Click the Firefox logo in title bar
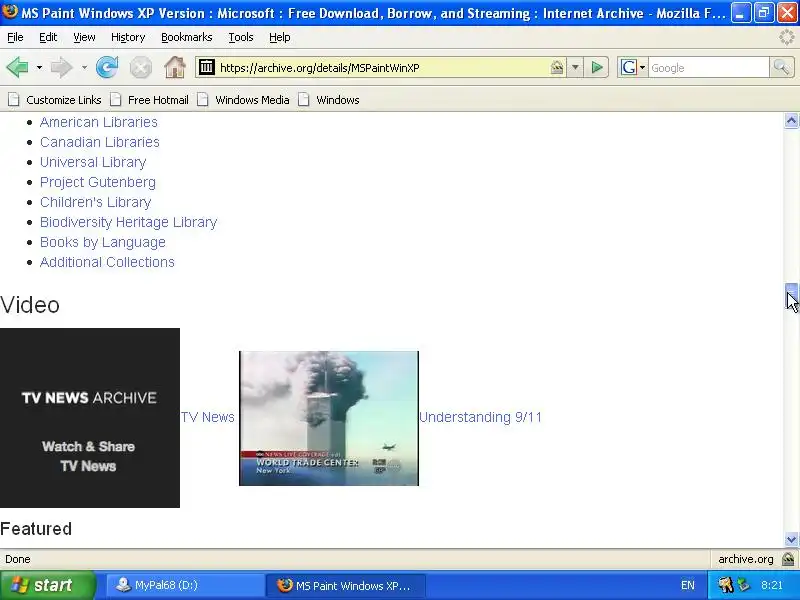This screenshot has width=800, height=600. 9,11
